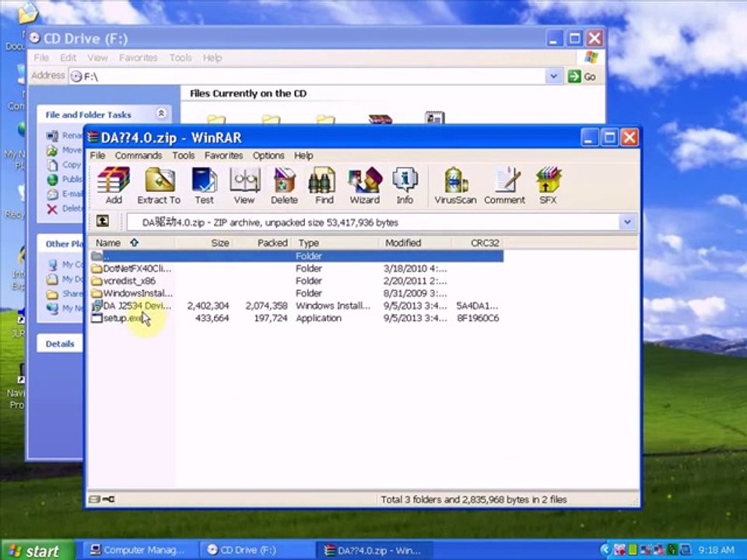Click the Find binoculars icon
Viewport: 747px width, 560px height.
324,186
